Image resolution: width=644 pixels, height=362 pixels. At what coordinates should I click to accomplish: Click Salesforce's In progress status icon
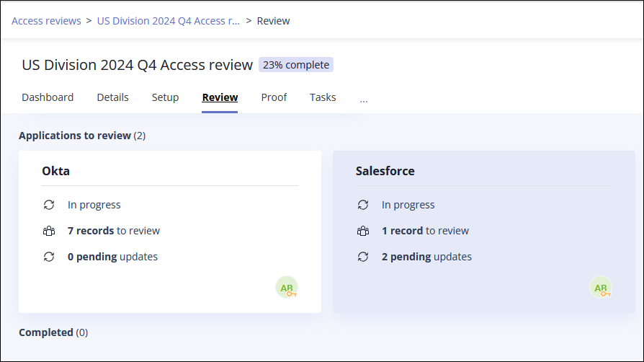[x=363, y=205]
